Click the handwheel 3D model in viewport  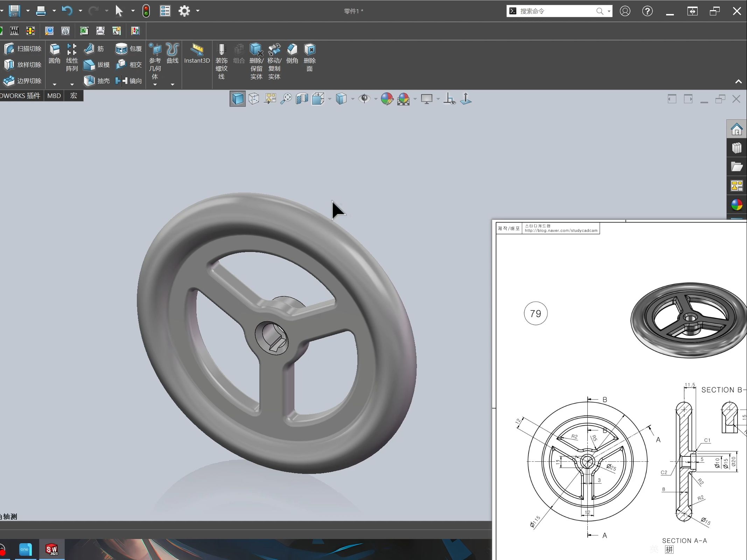pyautogui.click(x=277, y=332)
